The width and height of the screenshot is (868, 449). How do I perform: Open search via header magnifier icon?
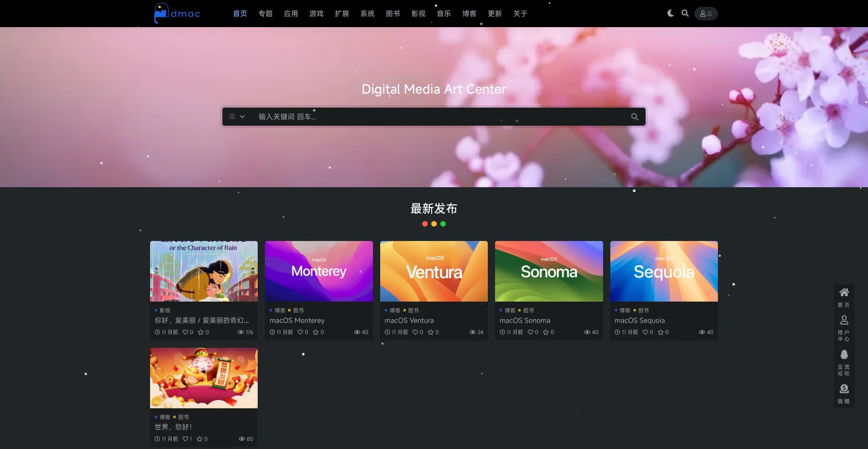coord(685,13)
